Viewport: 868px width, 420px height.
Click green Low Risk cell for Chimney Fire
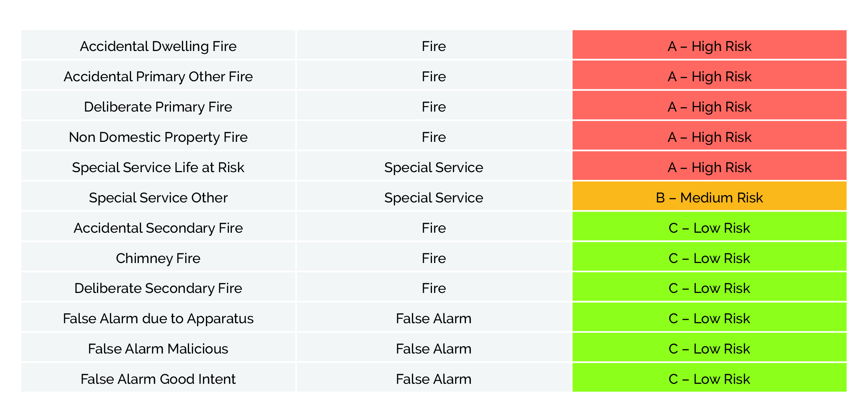tap(710, 257)
